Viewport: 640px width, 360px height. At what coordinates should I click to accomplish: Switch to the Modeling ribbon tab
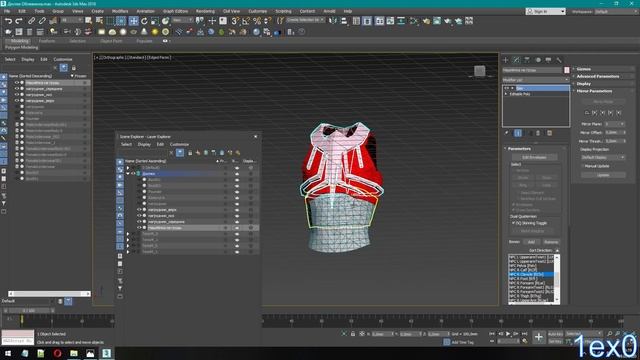[19, 41]
